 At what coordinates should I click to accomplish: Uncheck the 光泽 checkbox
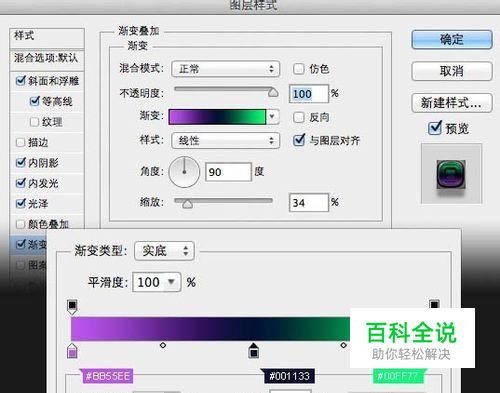(21, 203)
